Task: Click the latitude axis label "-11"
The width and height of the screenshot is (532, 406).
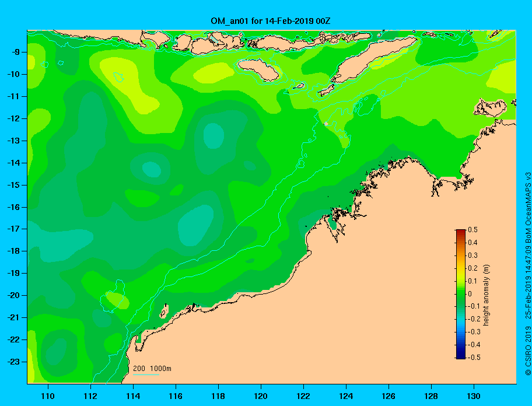Action: click(13, 96)
